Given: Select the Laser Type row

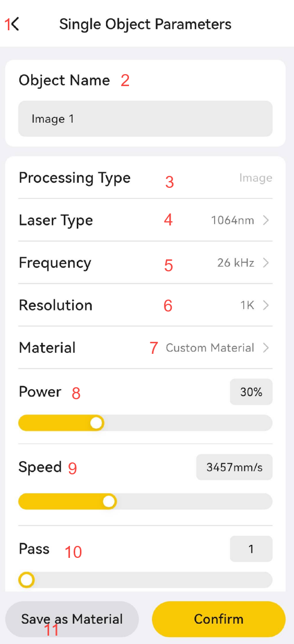Looking at the screenshot, I should tap(145, 220).
